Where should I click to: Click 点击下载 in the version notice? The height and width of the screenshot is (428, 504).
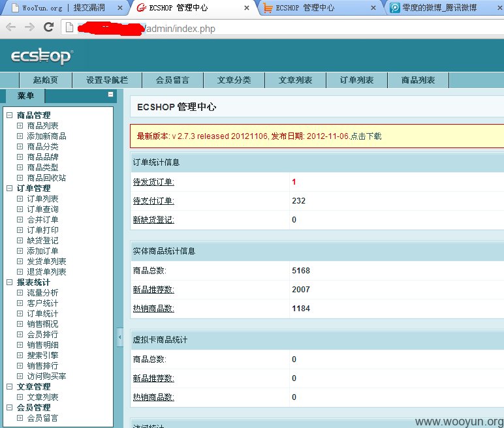coord(366,136)
